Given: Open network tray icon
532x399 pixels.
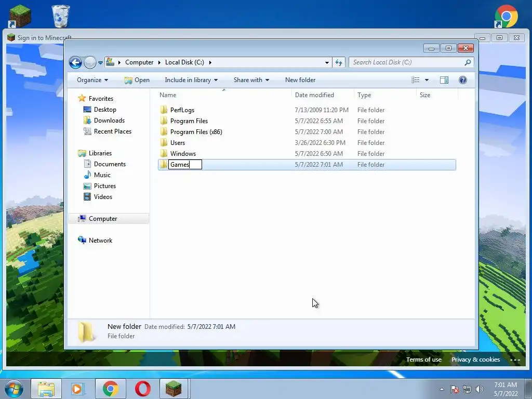Looking at the screenshot, I should 467,389.
